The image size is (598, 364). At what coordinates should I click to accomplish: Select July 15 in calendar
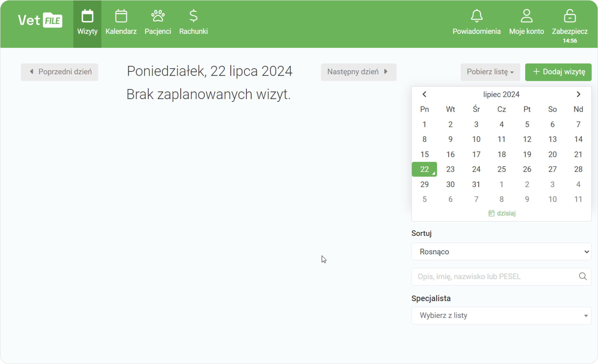point(424,154)
